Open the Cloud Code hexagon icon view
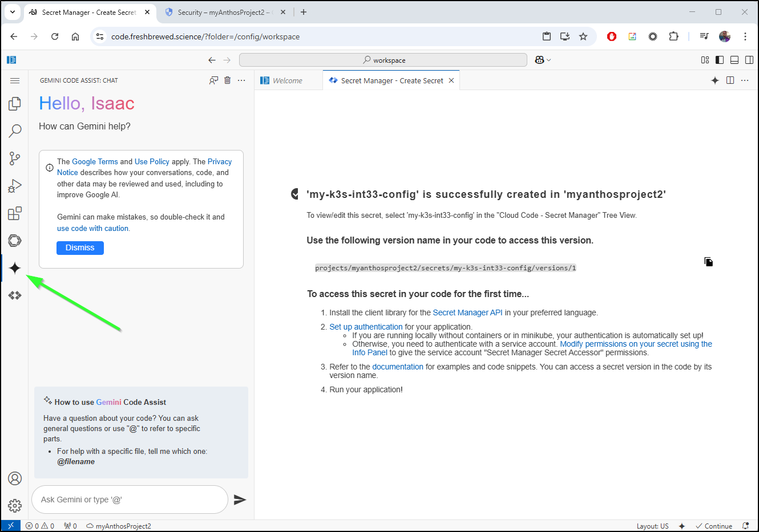The height and width of the screenshot is (532, 759). pyautogui.click(x=15, y=241)
